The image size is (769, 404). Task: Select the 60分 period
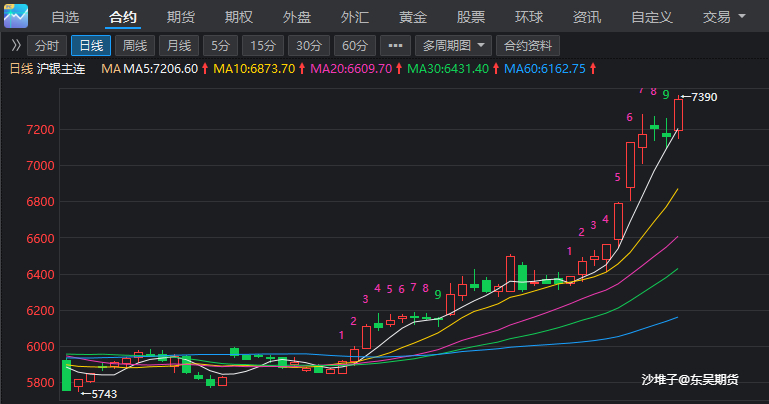click(355, 46)
